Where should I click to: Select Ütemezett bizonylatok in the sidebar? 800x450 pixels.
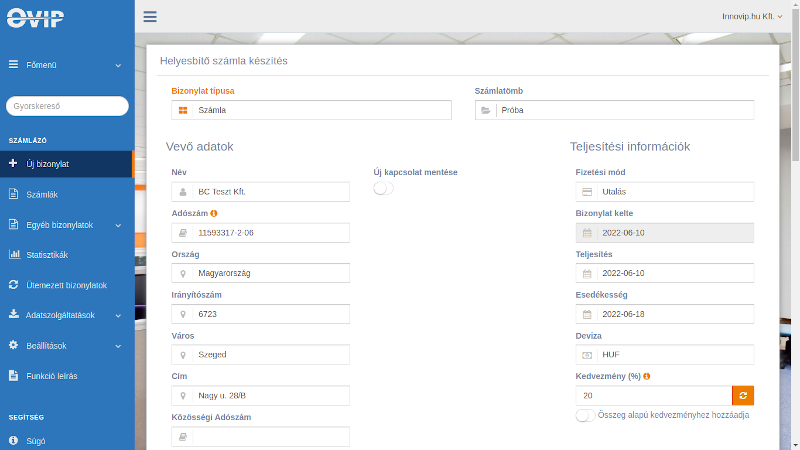pyautogui.click(x=67, y=285)
